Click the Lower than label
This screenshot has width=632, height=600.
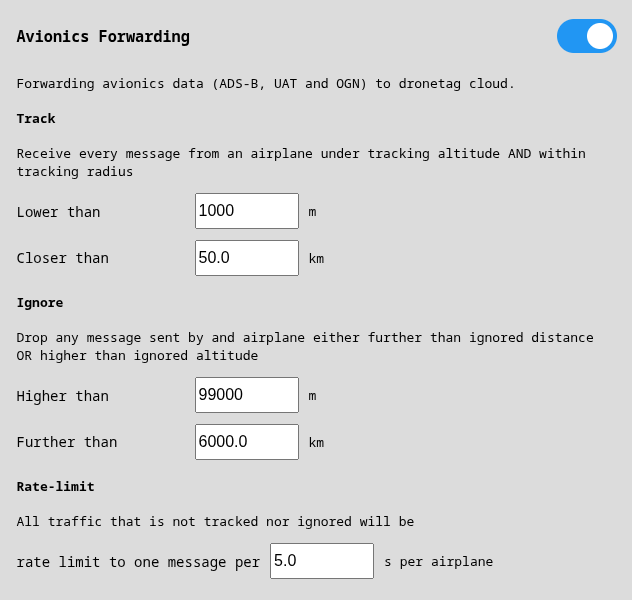[59, 212]
